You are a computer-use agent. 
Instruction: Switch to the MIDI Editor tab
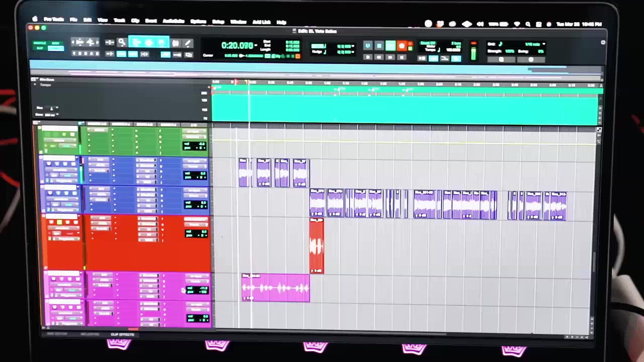point(57,334)
